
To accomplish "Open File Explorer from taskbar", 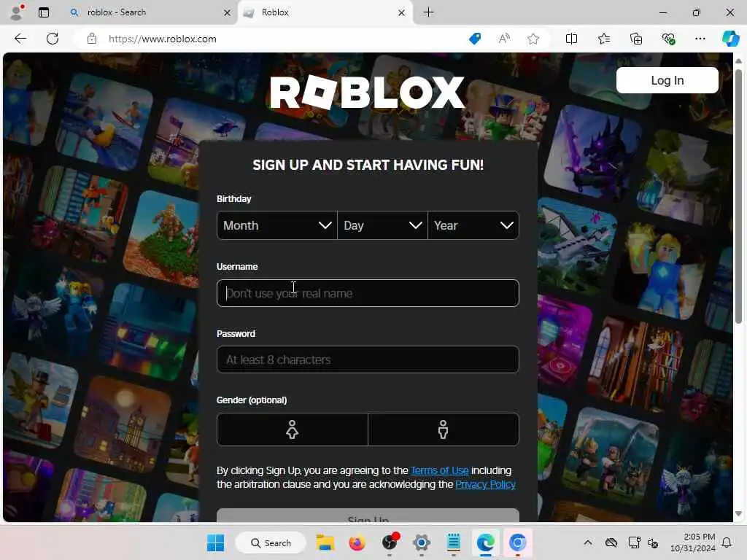I will pyautogui.click(x=325, y=542).
